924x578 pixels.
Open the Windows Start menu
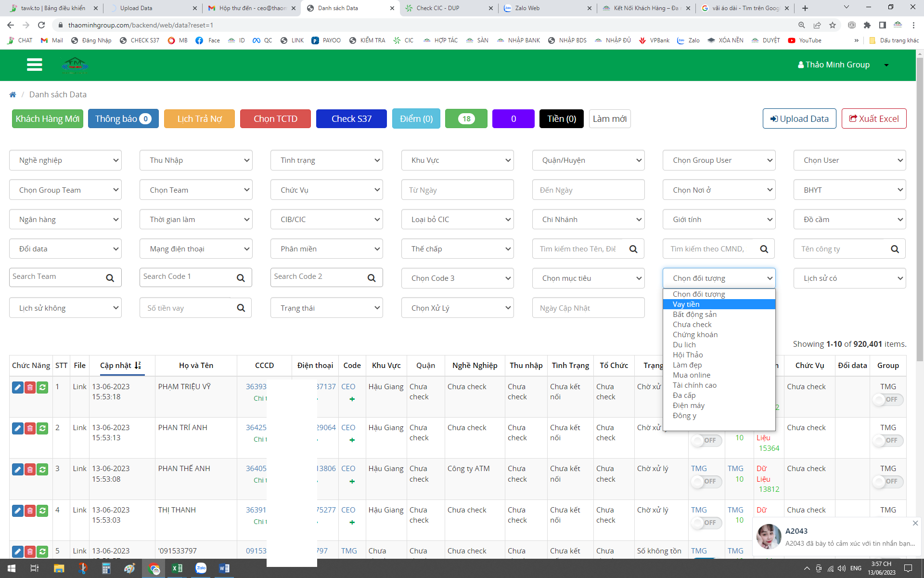12,568
